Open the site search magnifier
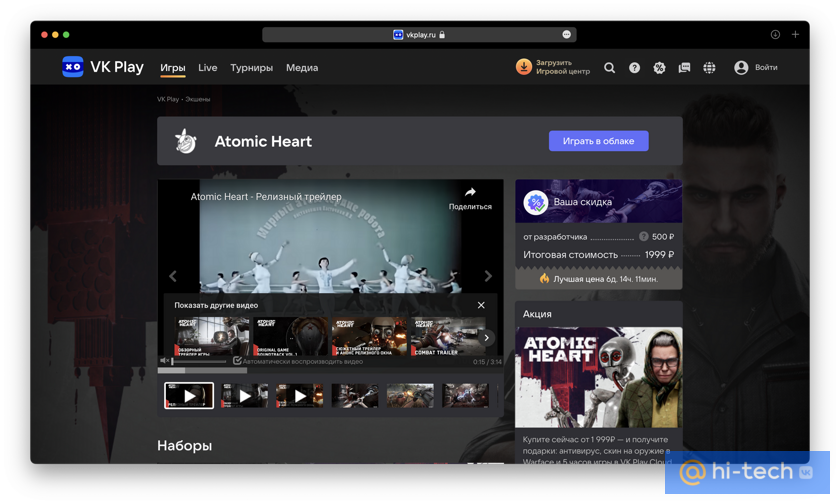840x504 pixels. (609, 67)
